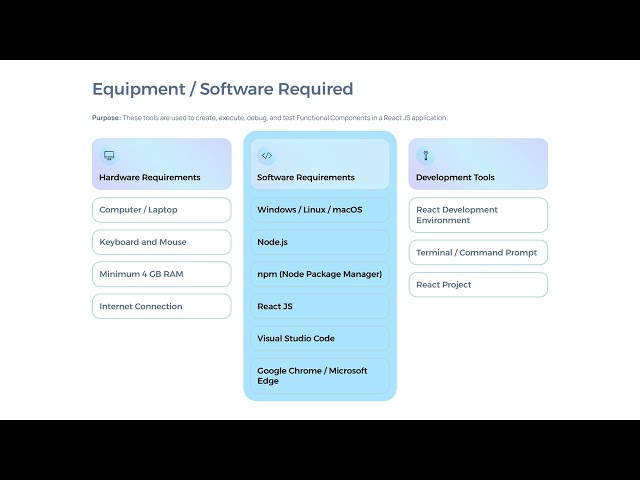This screenshot has height=480, width=640.
Task: Click the Visual Studio Code item
Action: pyautogui.click(x=320, y=338)
